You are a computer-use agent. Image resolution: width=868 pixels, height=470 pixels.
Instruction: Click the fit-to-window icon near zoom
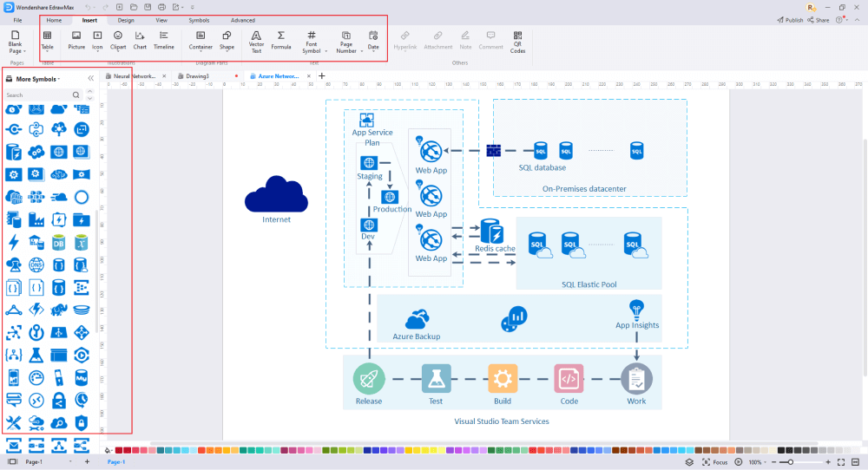click(x=841, y=461)
